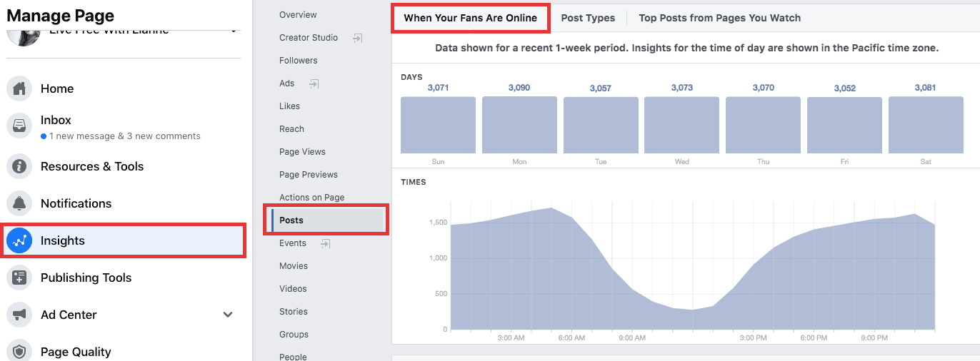
Task: Click the Ad Center megaphone icon
Action: (x=19, y=315)
